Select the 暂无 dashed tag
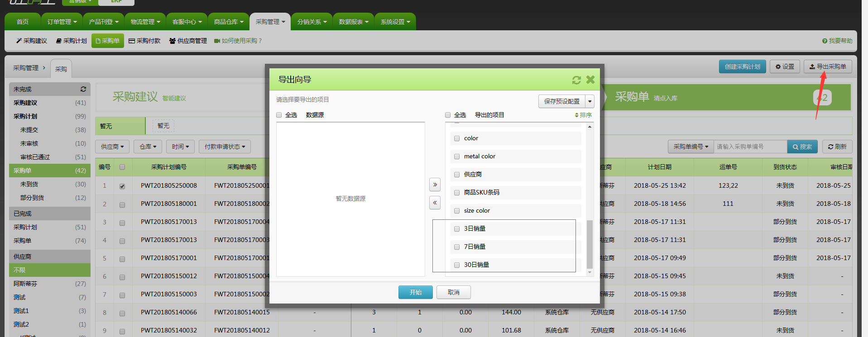Image resolution: width=868 pixels, height=337 pixels. coord(163,126)
